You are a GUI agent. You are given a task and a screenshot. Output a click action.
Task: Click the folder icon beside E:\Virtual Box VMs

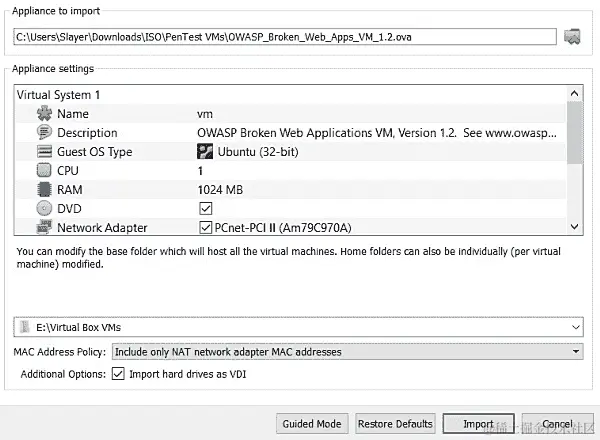pos(25,327)
